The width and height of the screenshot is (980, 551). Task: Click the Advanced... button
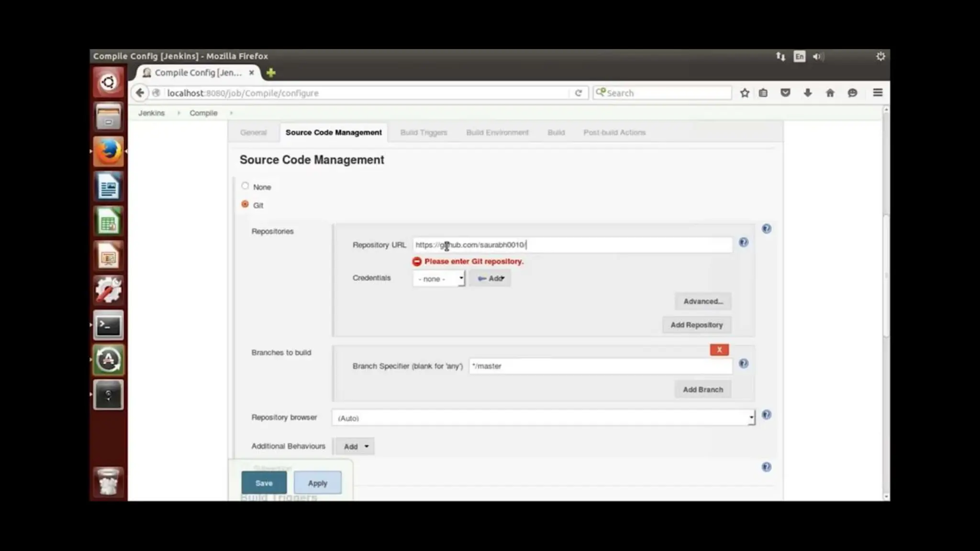point(703,301)
